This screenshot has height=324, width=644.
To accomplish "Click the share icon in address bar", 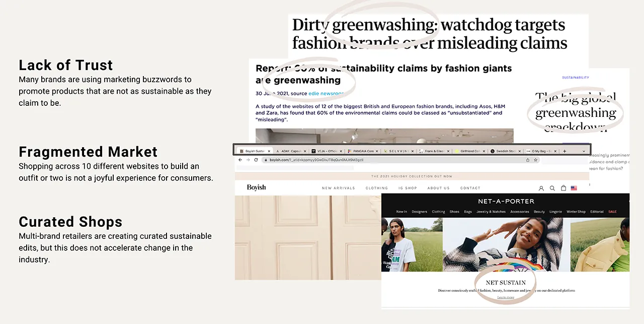I will click(x=528, y=160).
